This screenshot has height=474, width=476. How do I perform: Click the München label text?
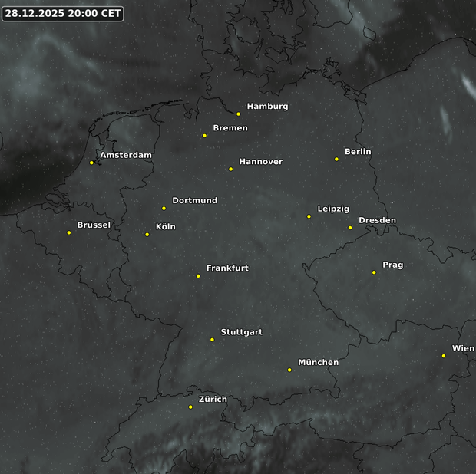click(318, 363)
